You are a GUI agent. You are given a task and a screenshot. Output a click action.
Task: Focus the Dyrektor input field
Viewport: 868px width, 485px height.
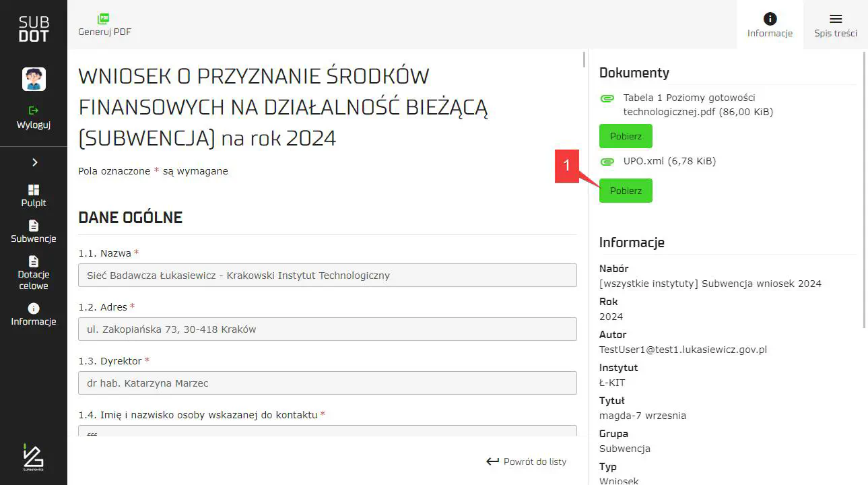[x=327, y=383]
